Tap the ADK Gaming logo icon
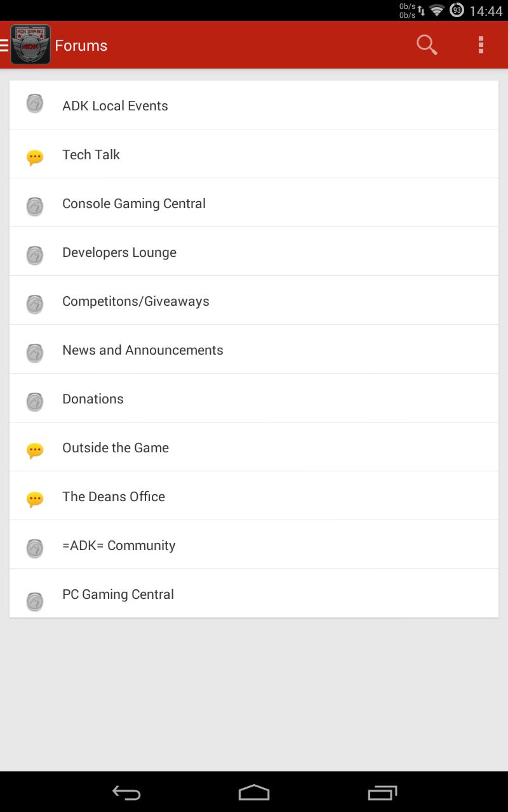Viewport: 508px width, 812px height. [x=30, y=45]
